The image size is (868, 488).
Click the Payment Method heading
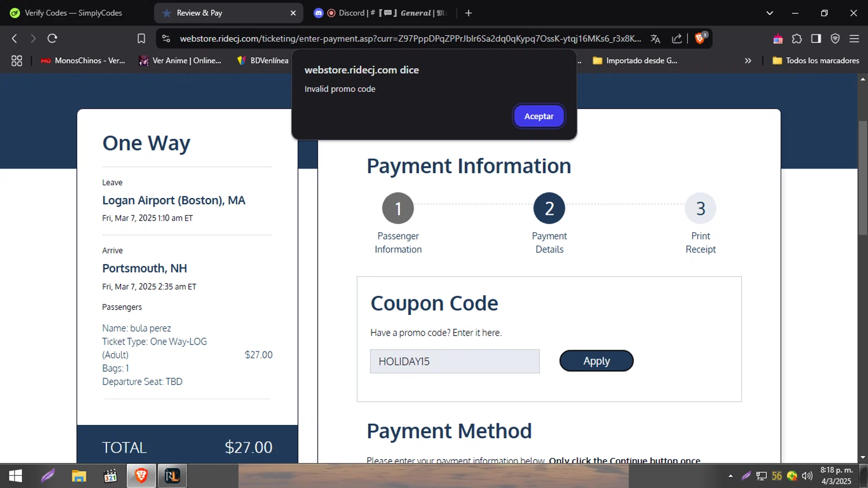[x=449, y=431]
